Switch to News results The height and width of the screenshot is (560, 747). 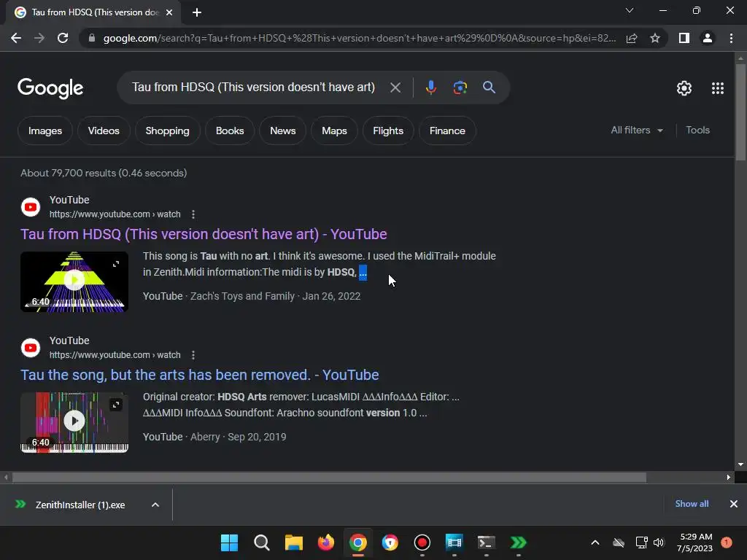click(282, 131)
